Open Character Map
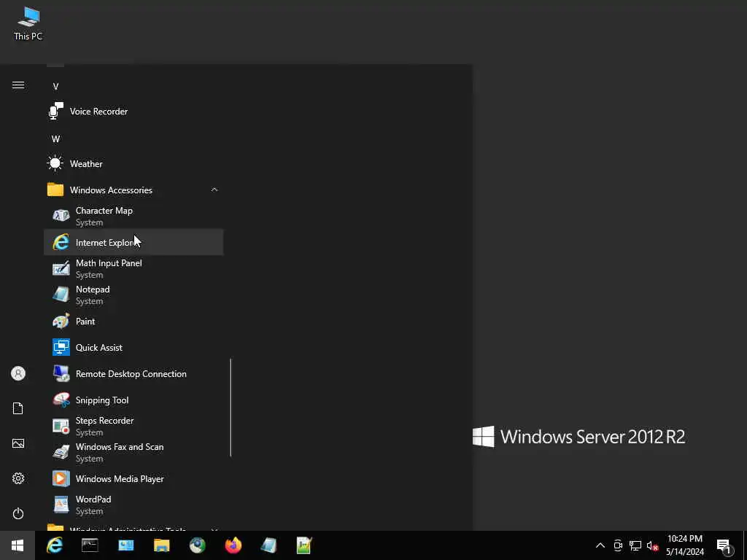This screenshot has width=747, height=560. pos(133,216)
